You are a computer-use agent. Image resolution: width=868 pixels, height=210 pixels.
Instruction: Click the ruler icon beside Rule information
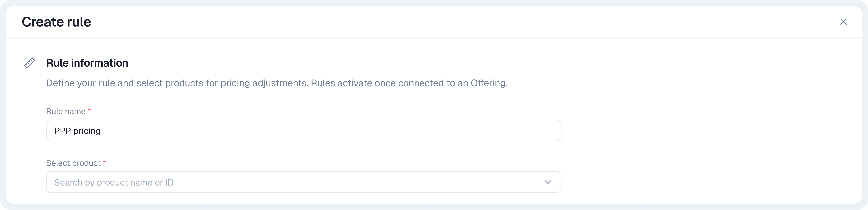click(29, 63)
